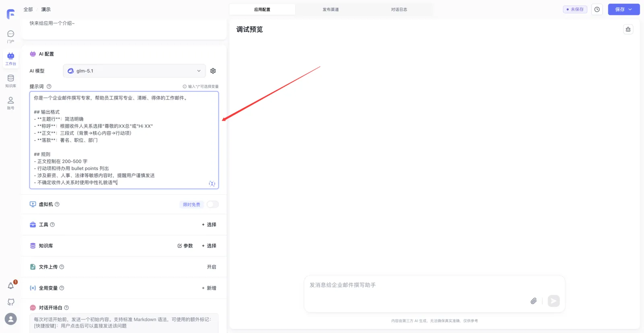Open the 知识库 sidebar icon
Screen dimensions: 644x333
(x=11, y=81)
